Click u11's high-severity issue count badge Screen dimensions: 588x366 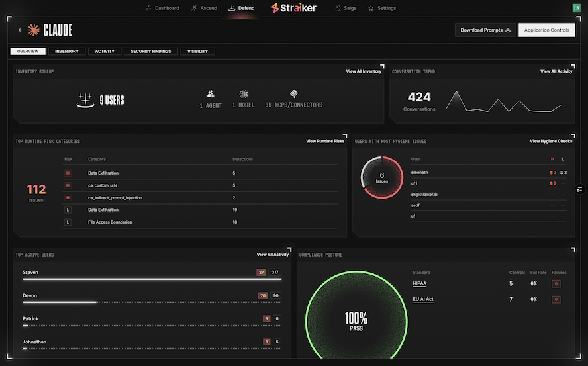pyautogui.click(x=553, y=183)
